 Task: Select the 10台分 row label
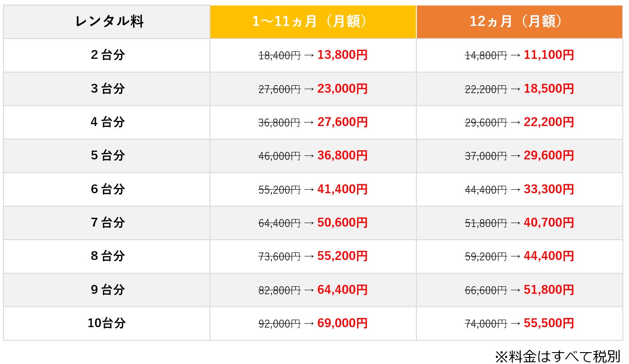(x=107, y=324)
